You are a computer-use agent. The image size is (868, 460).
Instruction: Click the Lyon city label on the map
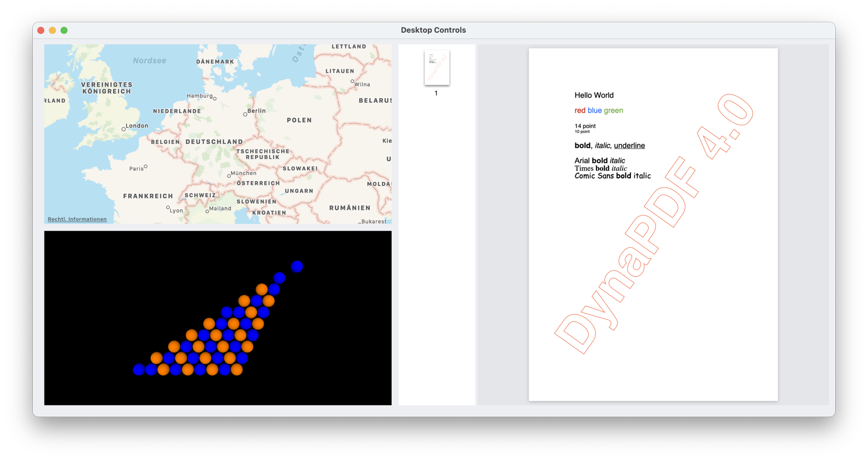coord(176,211)
